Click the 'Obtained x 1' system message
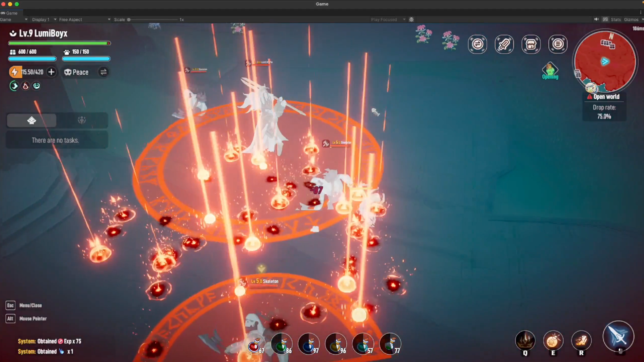 pos(46,352)
